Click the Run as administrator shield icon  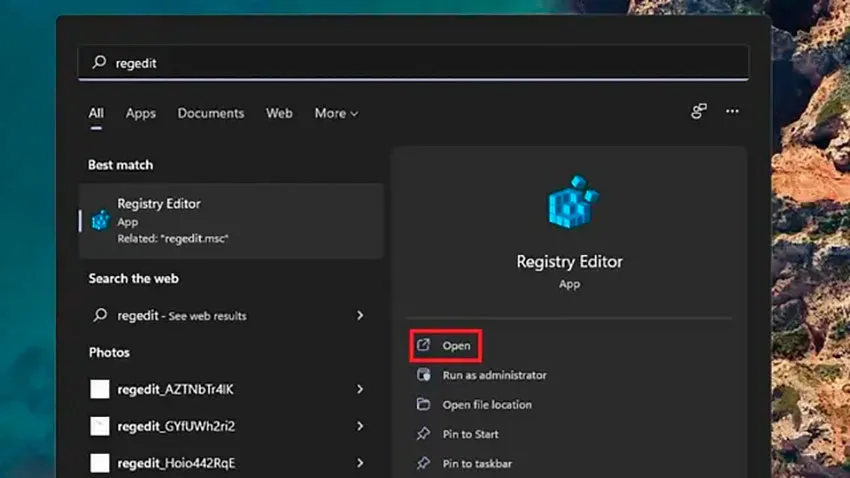click(423, 374)
